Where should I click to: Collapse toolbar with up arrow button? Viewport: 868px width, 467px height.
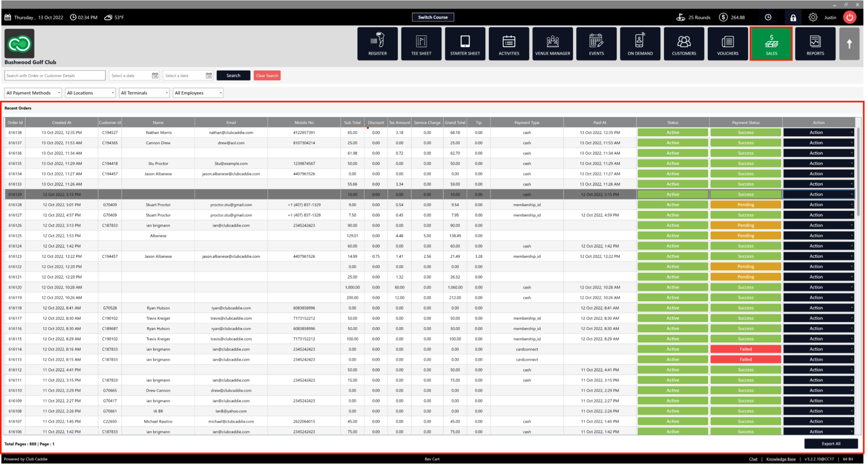click(849, 44)
